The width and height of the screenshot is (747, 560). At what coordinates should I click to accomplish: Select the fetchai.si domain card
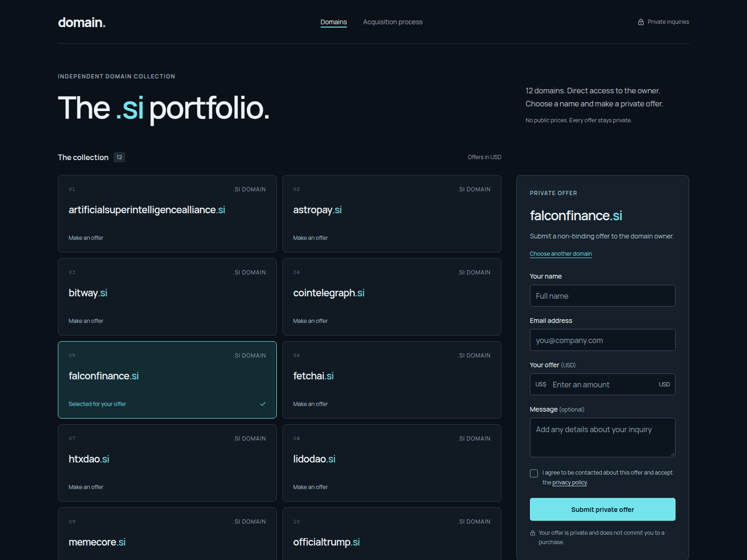392,380
